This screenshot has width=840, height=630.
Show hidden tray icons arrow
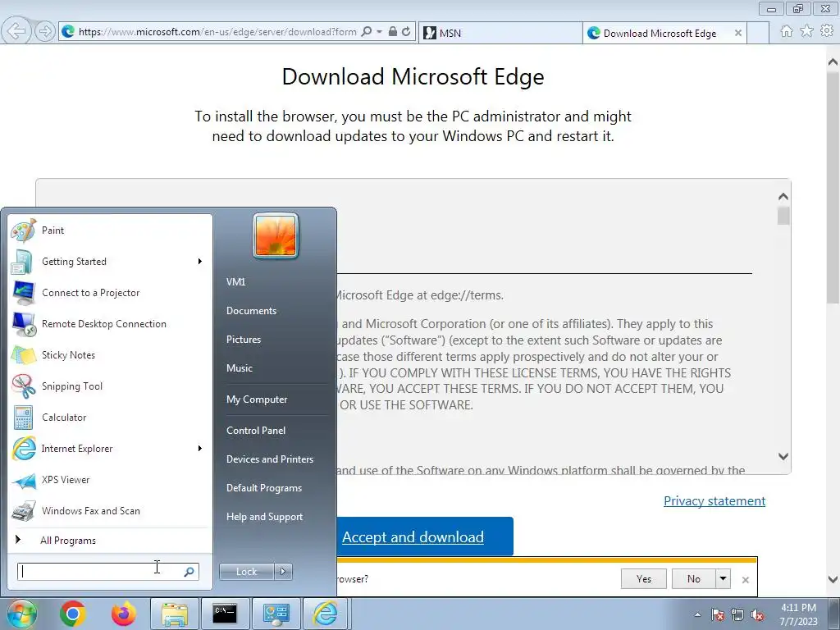[x=697, y=615]
